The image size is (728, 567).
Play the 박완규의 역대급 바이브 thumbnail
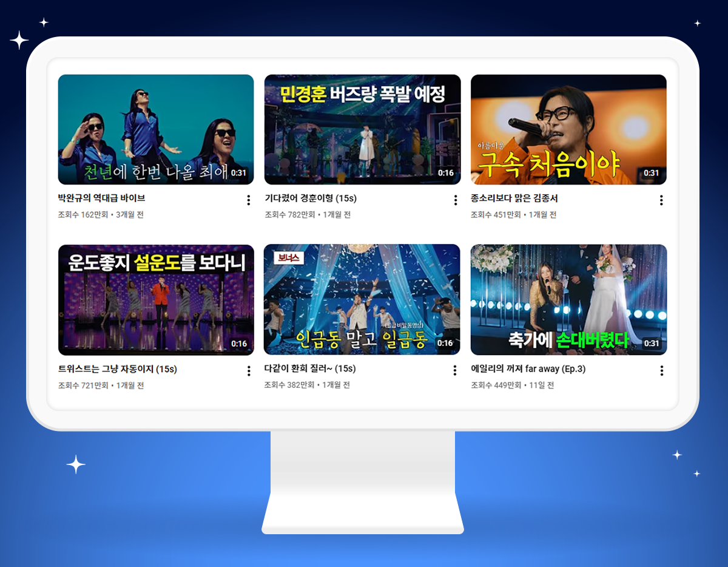[x=155, y=129]
